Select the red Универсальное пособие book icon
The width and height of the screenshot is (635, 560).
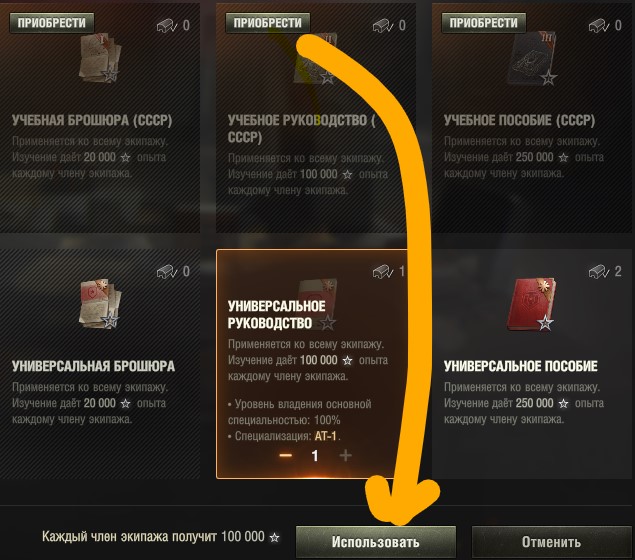pos(531,304)
